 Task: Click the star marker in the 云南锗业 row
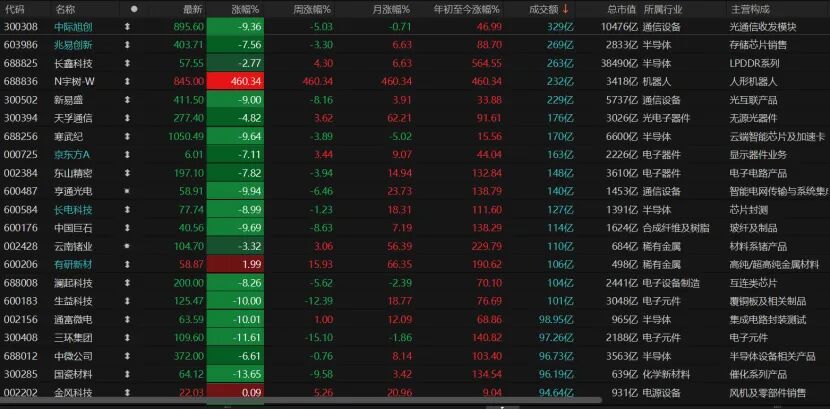click(127, 247)
